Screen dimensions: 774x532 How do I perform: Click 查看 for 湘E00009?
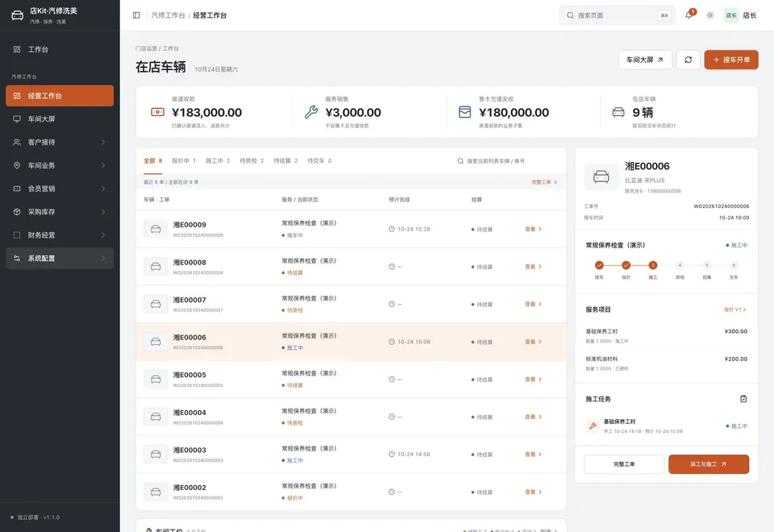tap(533, 229)
